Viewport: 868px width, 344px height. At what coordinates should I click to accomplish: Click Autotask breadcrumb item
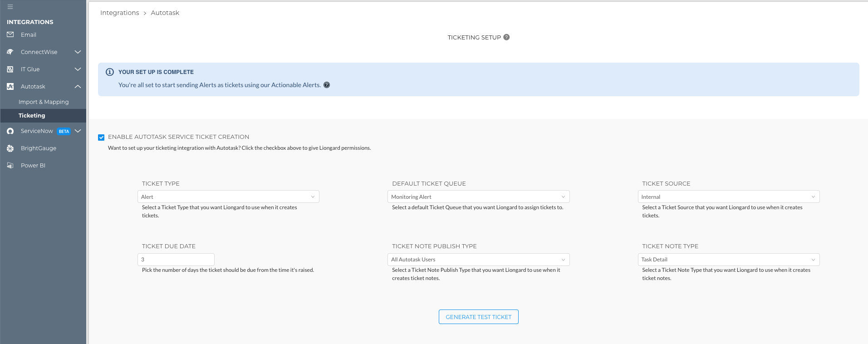tap(165, 13)
